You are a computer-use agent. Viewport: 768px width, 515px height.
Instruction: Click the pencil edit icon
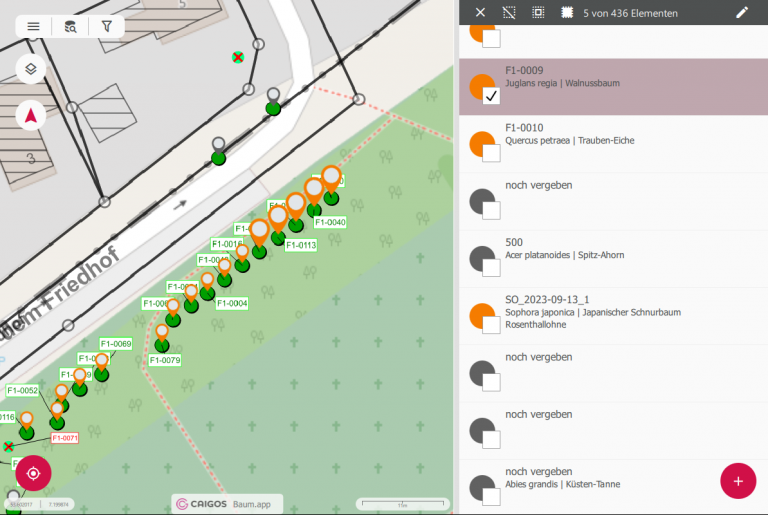click(x=742, y=13)
